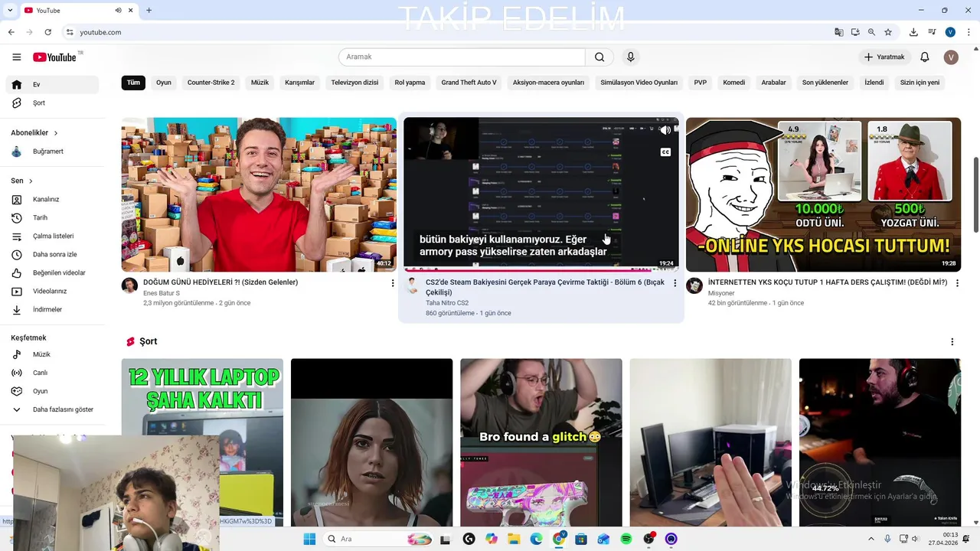This screenshot has height=551, width=980.
Task: Open Spotify from the taskbar
Action: (x=626, y=539)
